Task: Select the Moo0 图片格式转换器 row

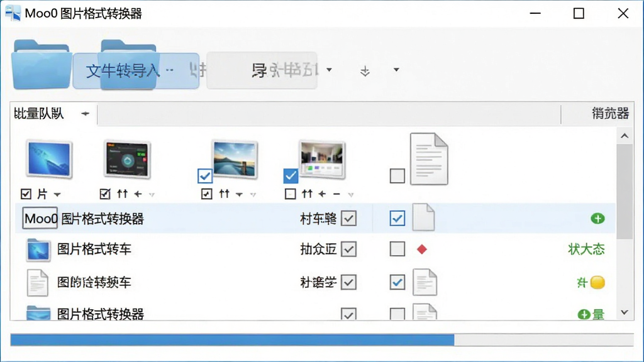Action: coord(315,218)
